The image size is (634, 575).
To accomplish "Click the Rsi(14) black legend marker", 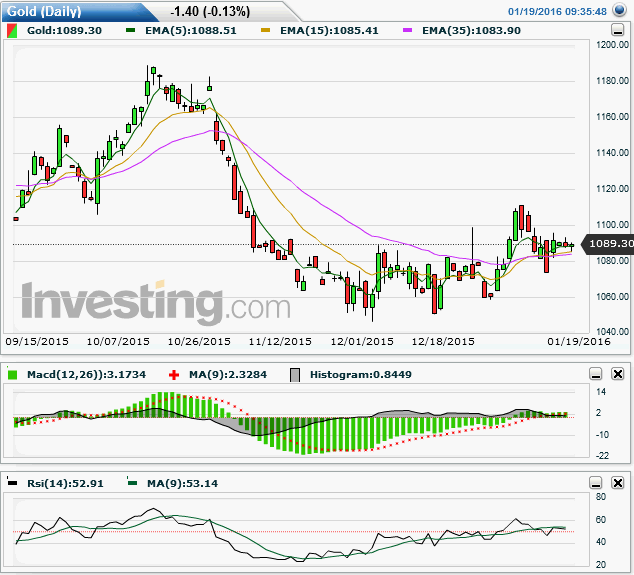I will tap(13, 482).
